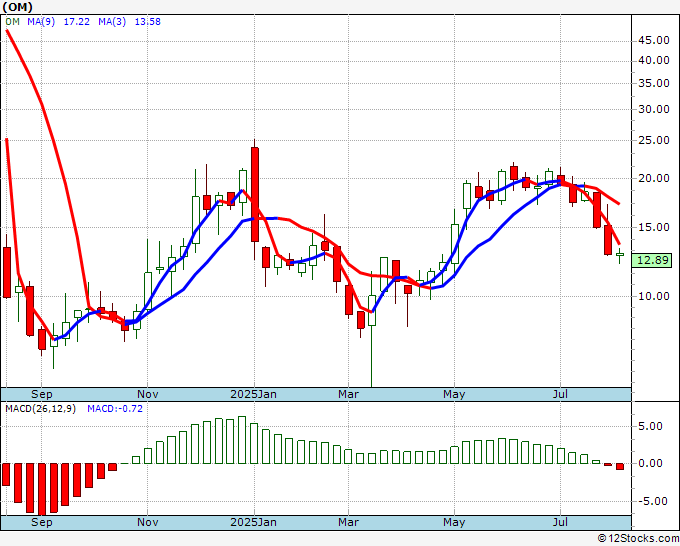The height and width of the screenshot is (546, 680).
Task: Click the MA(3) legend label
Action: pyautogui.click(x=112, y=22)
